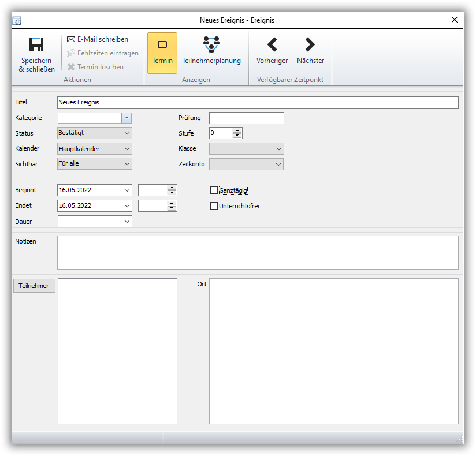Open the Kategorie dropdown arrow

(127, 118)
